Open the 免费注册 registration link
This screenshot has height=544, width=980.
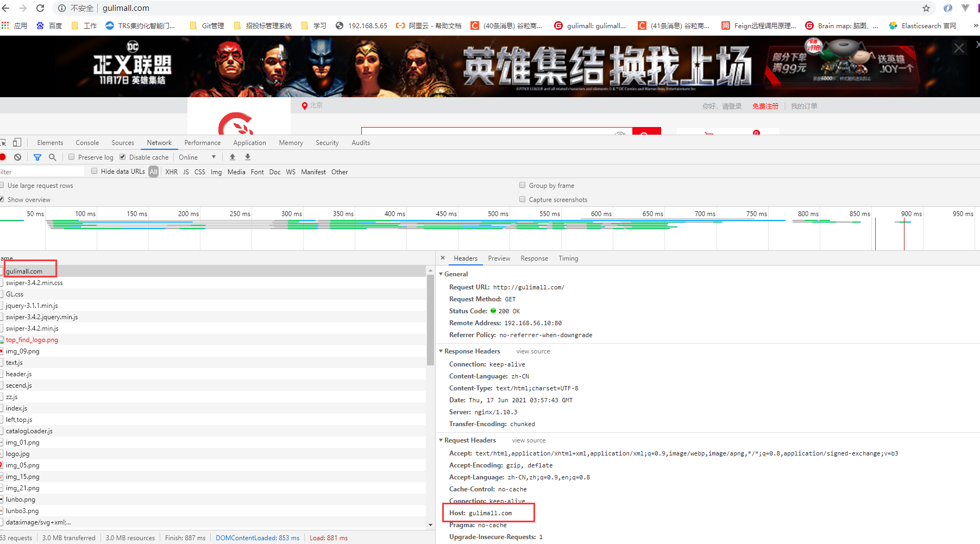coord(765,106)
